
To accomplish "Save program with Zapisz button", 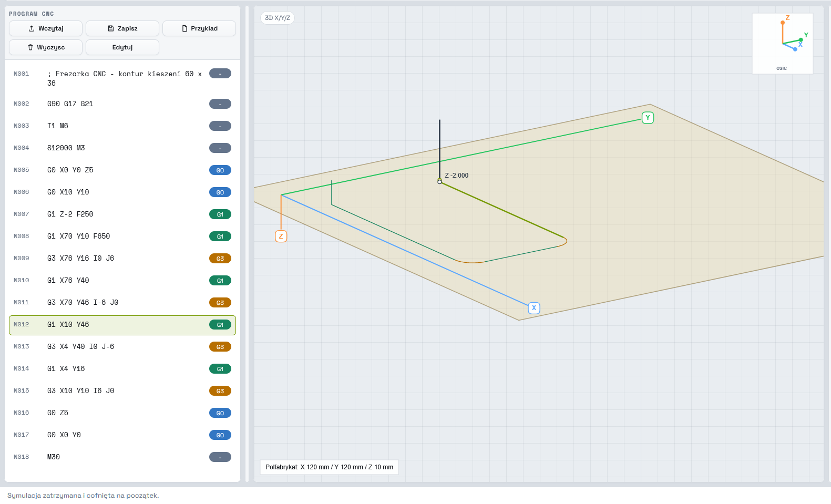I will pyautogui.click(x=122, y=28).
